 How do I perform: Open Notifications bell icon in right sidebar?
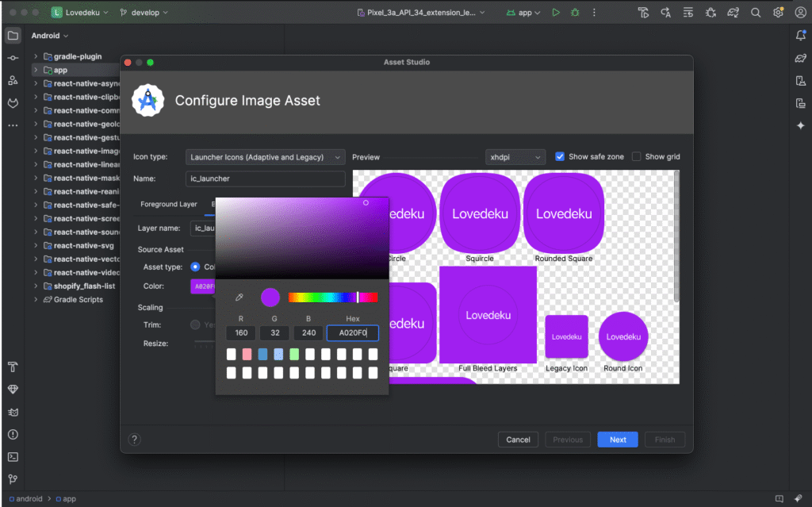[x=800, y=36]
